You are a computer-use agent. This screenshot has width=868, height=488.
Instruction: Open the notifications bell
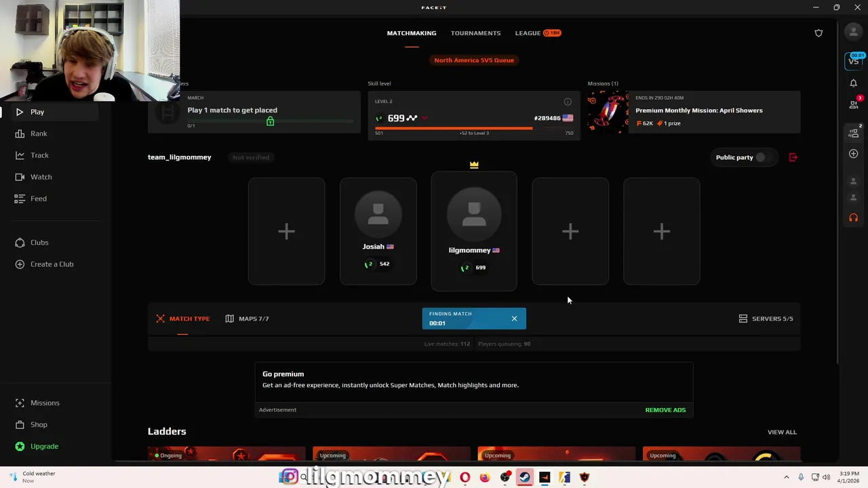853,83
